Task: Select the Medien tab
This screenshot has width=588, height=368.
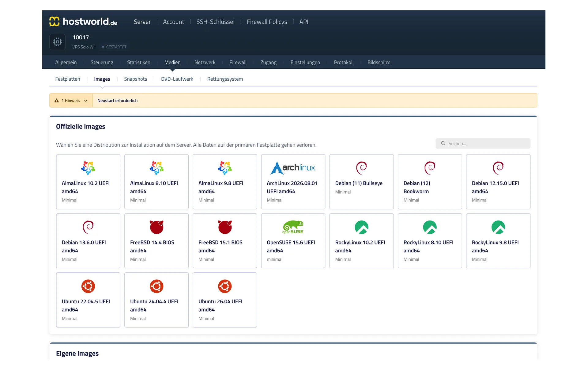Action: pyautogui.click(x=172, y=62)
